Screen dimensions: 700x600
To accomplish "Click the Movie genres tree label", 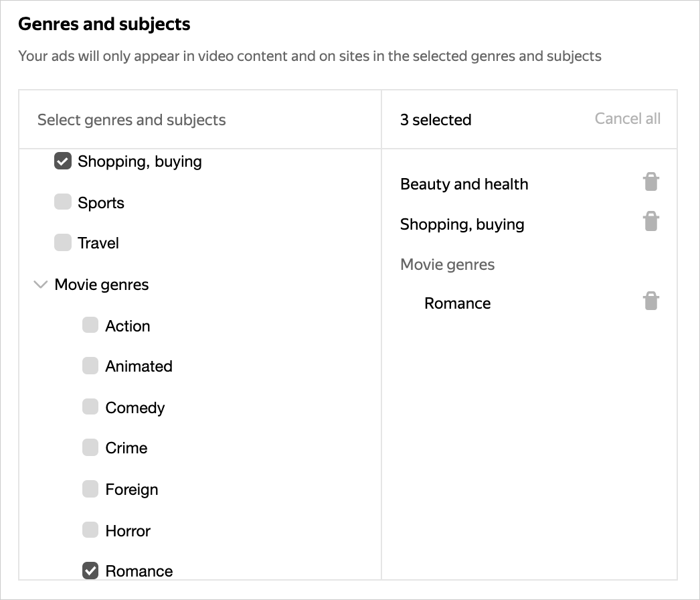I will [102, 285].
